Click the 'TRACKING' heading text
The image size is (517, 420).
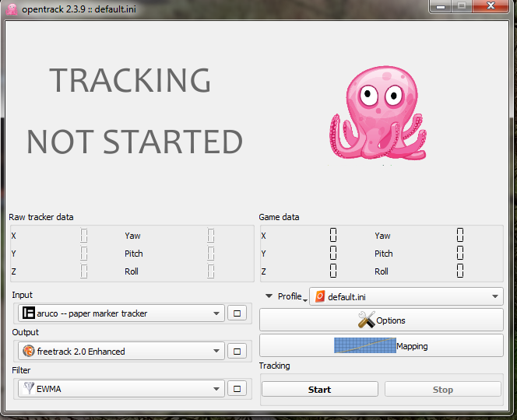(130, 80)
